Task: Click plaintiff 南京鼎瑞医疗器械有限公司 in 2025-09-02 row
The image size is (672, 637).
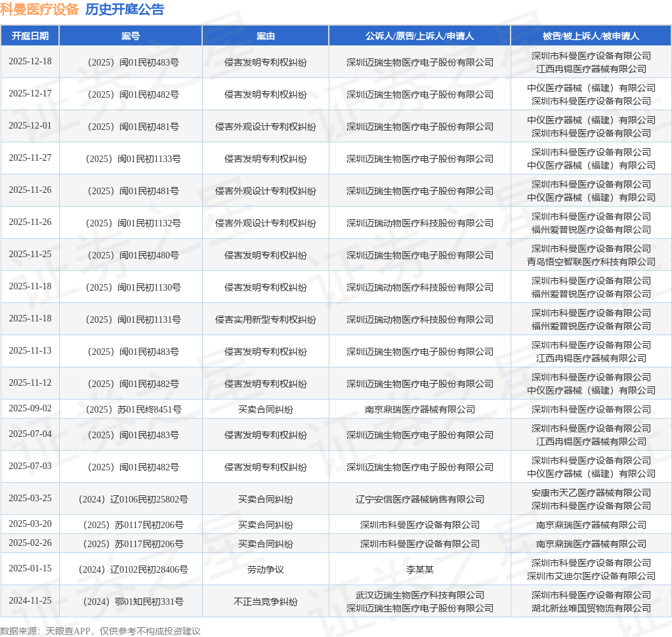Action: (x=419, y=409)
